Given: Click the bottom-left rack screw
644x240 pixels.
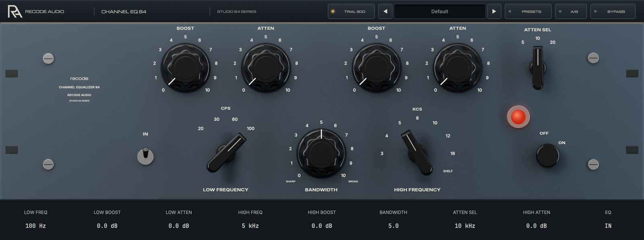Looking at the screenshot, I should (x=48, y=164).
